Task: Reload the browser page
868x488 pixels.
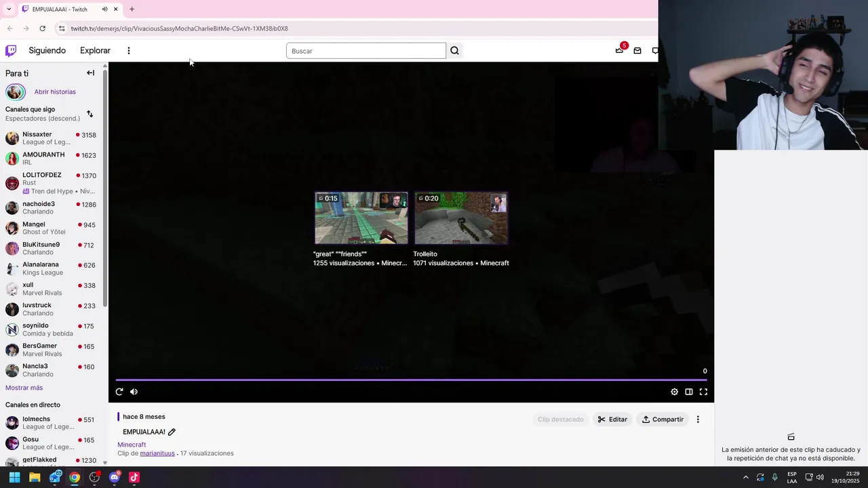Action: pyautogui.click(x=42, y=28)
